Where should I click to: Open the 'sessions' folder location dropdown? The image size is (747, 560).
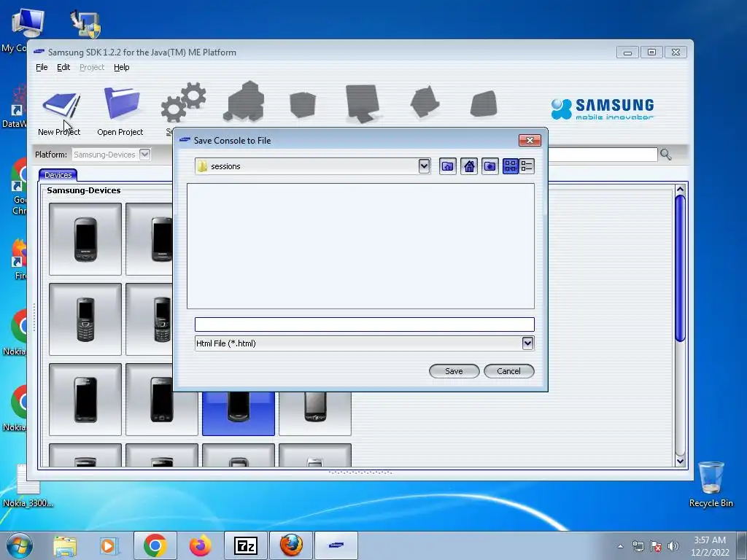click(x=424, y=166)
